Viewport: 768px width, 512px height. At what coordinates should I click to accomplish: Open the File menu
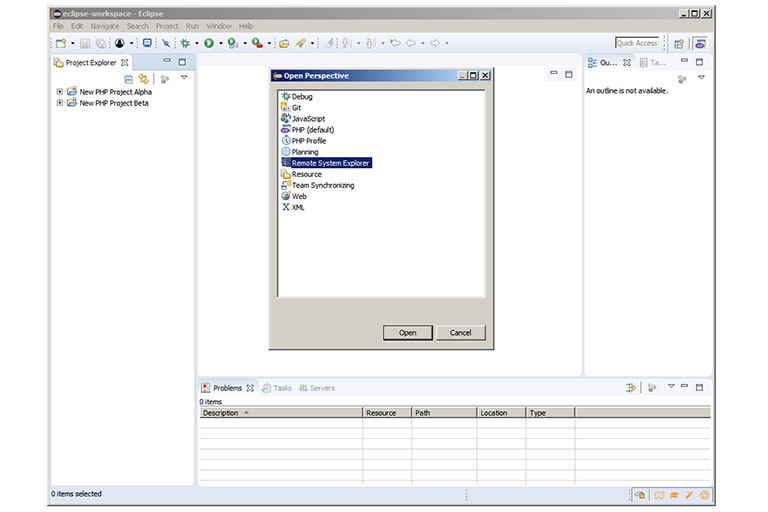pos(58,26)
